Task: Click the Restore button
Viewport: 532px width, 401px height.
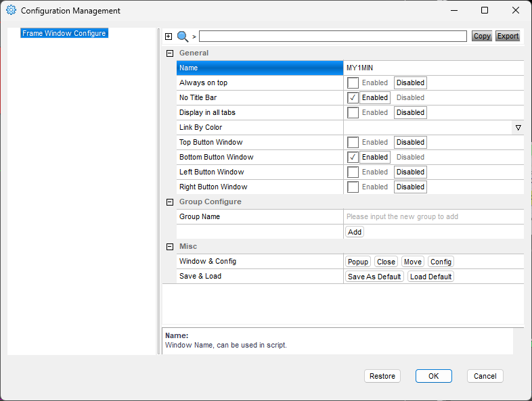Action: [382, 376]
